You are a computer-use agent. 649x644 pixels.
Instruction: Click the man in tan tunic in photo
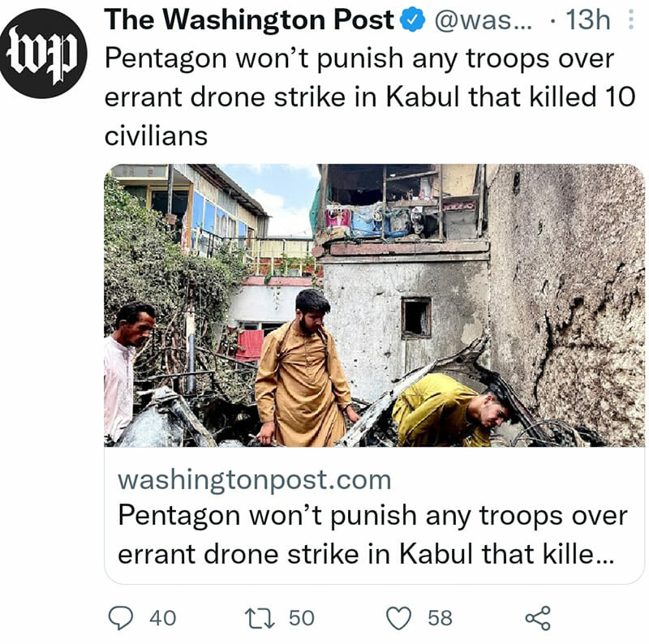click(305, 368)
